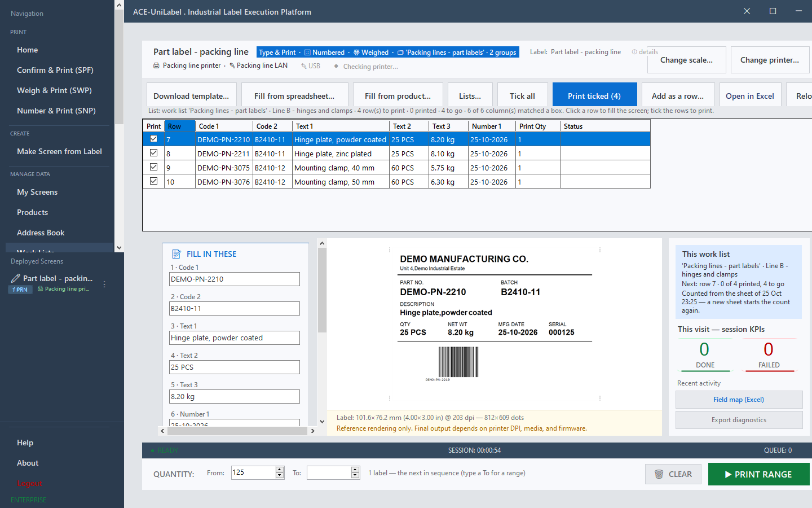Click the PRN badge under Part label
This screenshot has width=812, height=508.
point(20,289)
